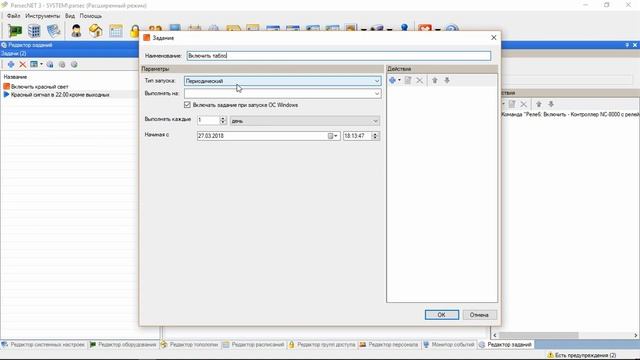Click the Отмена button
640x360 pixels.
click(x=479, y=315)
